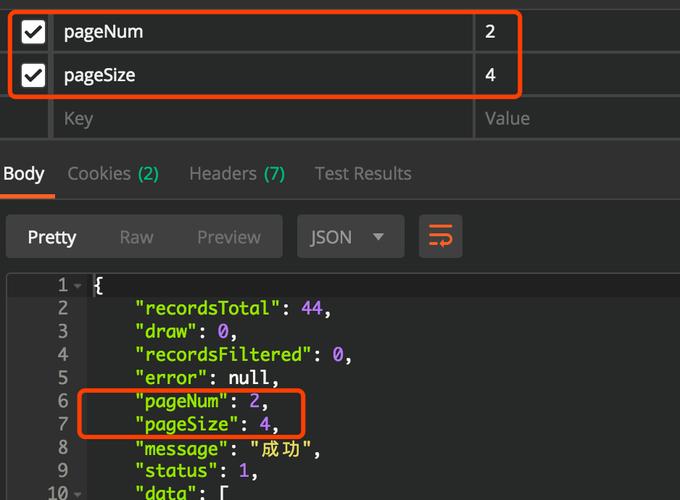Click the recordsTotal line in the response
The image size is (680, 500).
[232, 309]
